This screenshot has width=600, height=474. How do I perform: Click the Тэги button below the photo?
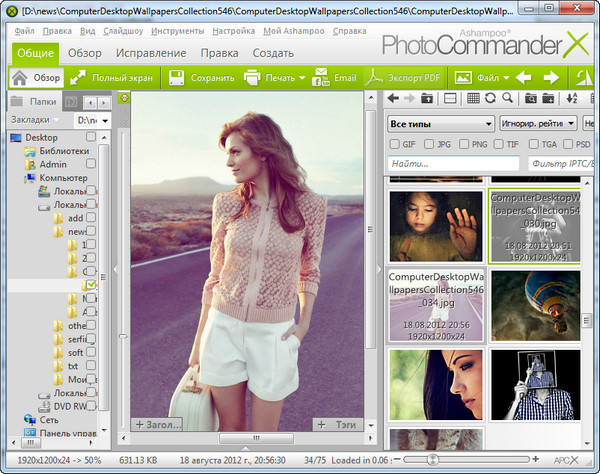pyautogui.click(x=335, y=425)
